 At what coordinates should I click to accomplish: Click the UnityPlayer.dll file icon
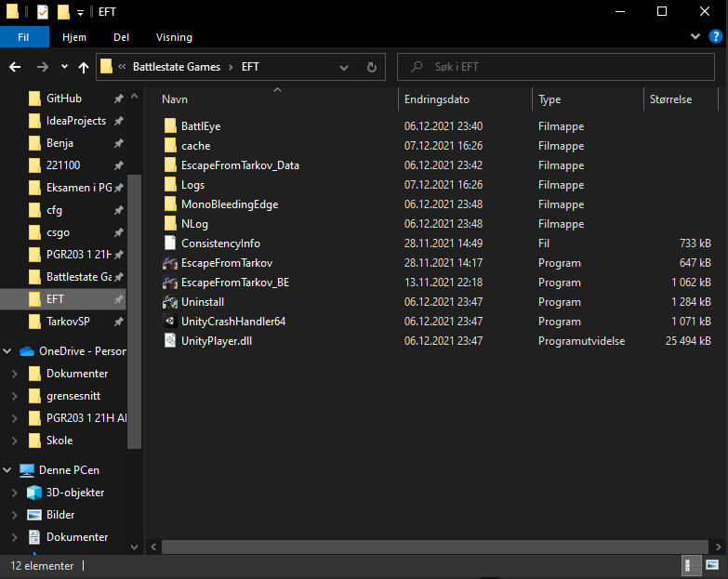tap(170, 340)
